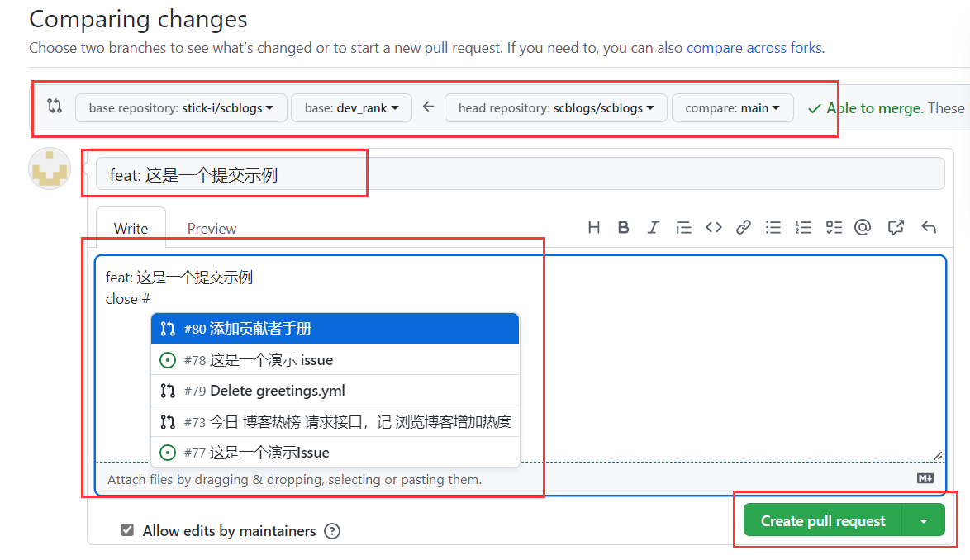The width and height of the screenshot is (970, 560).
Task: Apply bold formatting in editor toolbar
Action: pyautogui.click(x=624, y=228)
